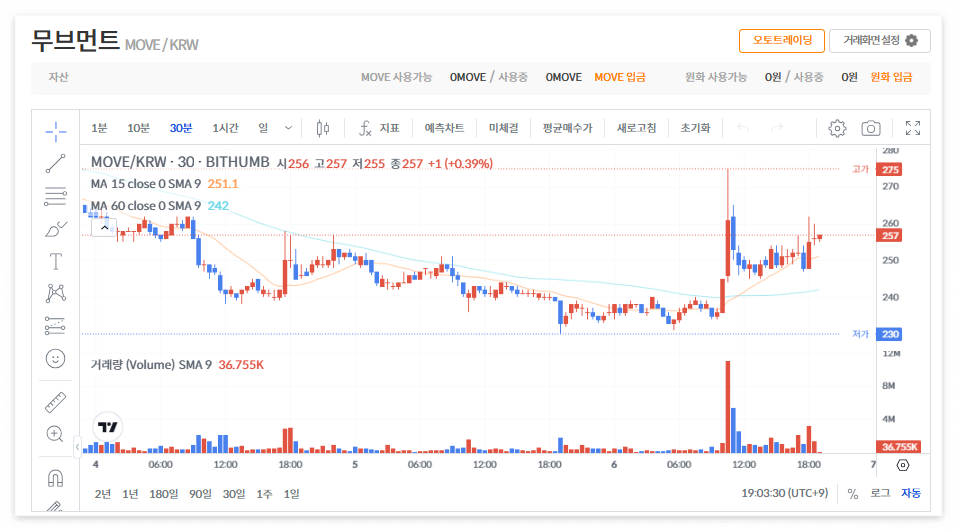The height and width of the screenshot is (531, 957).
Task: Click the 19:03:30 (UTC+9) timezone selector
Action: (x=785, y=493)
